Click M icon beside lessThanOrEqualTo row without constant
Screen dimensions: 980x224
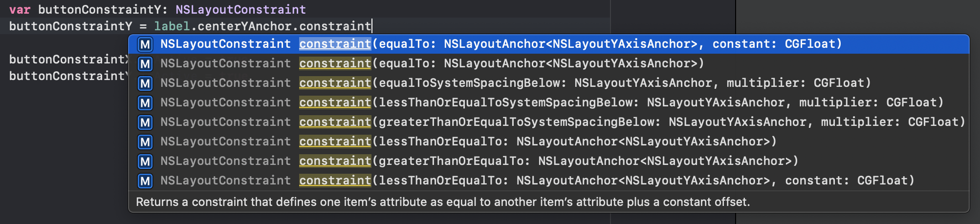145,142
